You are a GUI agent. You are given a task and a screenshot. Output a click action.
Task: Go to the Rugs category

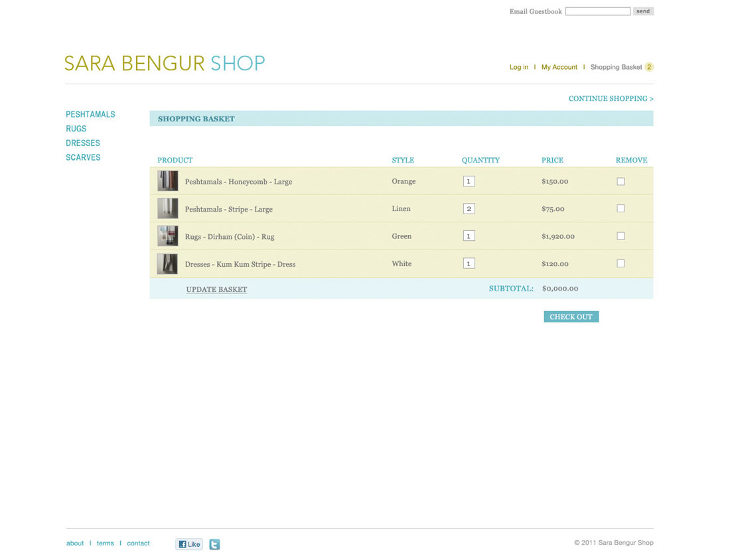point(76,129)
